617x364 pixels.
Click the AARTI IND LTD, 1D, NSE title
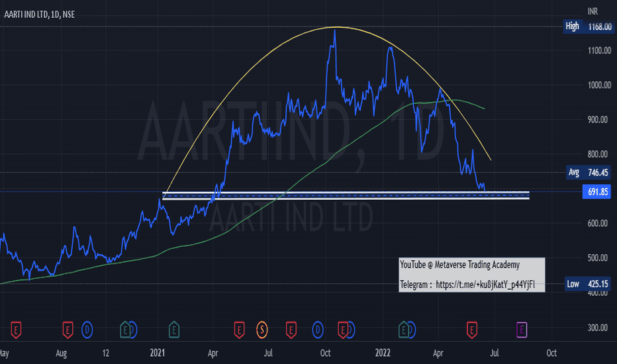39,15
